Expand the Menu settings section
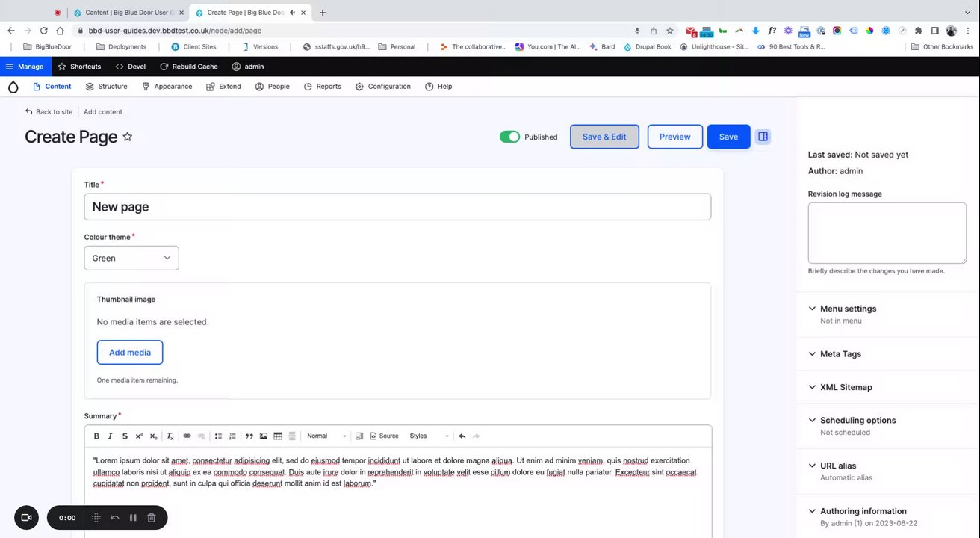This screenshot has height=538, width=980. 848,309
